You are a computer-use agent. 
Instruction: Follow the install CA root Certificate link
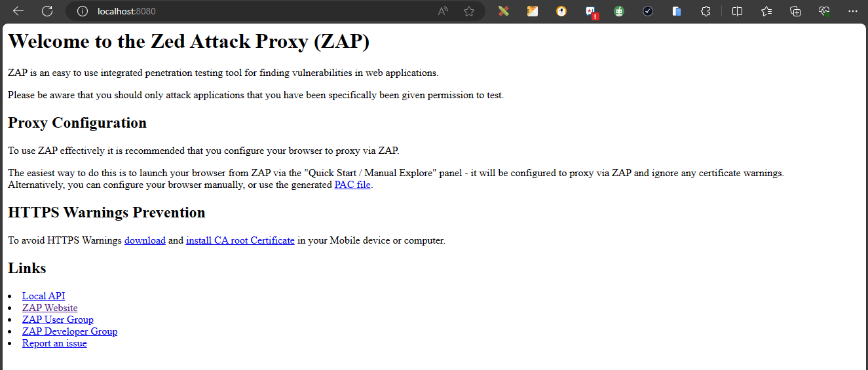coord(240,240)
